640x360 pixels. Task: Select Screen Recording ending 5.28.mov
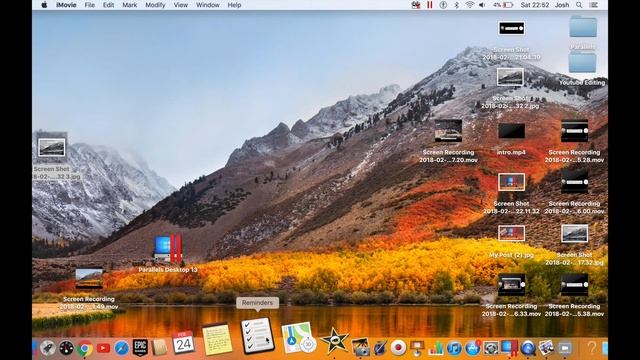pyautogui.click(x=574, y=141)
